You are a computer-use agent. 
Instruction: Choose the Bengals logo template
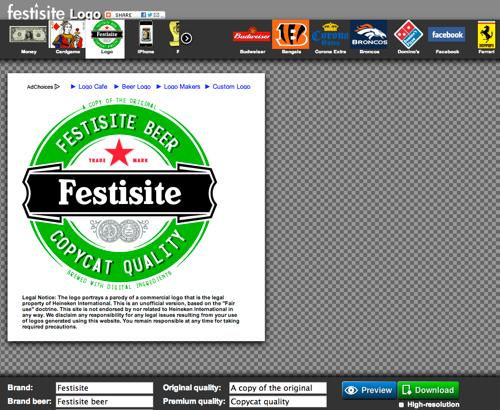click(x=291, y=37)
